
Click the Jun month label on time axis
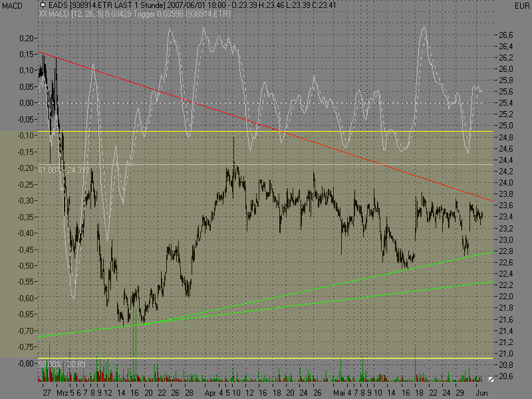[481, 393]
